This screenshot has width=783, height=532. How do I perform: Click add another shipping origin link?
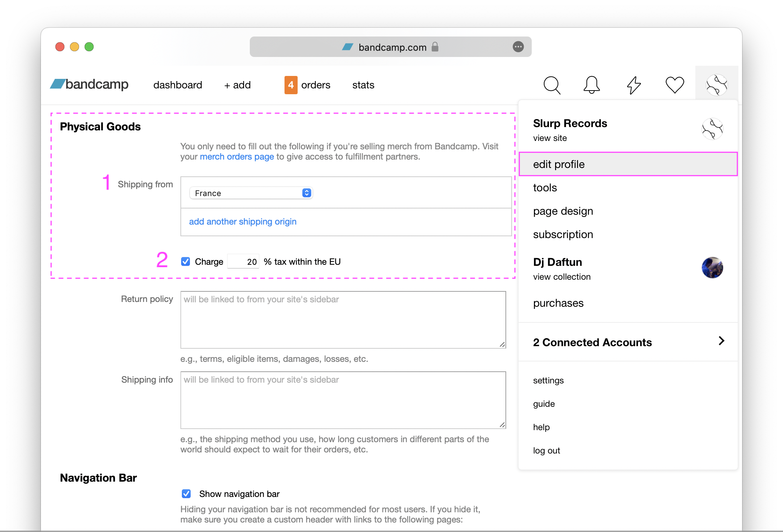point(242,222)
